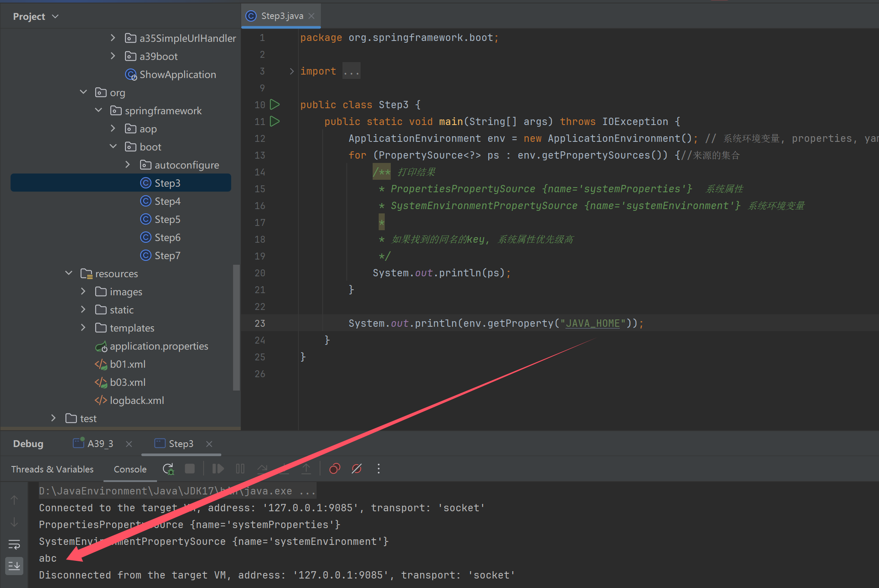The width and height of the screenshot is (879, 588).
Task: Toggle scroll to end of console
Action: [14, 566]
